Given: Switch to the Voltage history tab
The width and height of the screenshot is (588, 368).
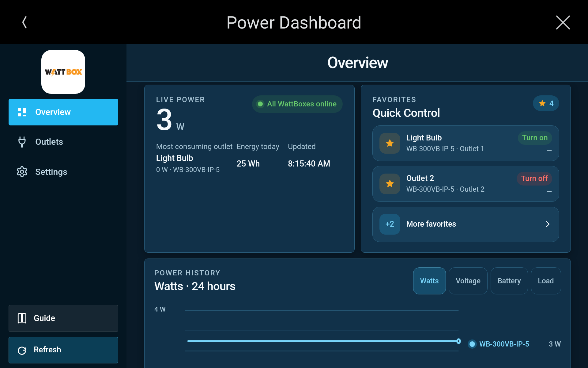Looking at the screenshot, I should pos(468,281).
